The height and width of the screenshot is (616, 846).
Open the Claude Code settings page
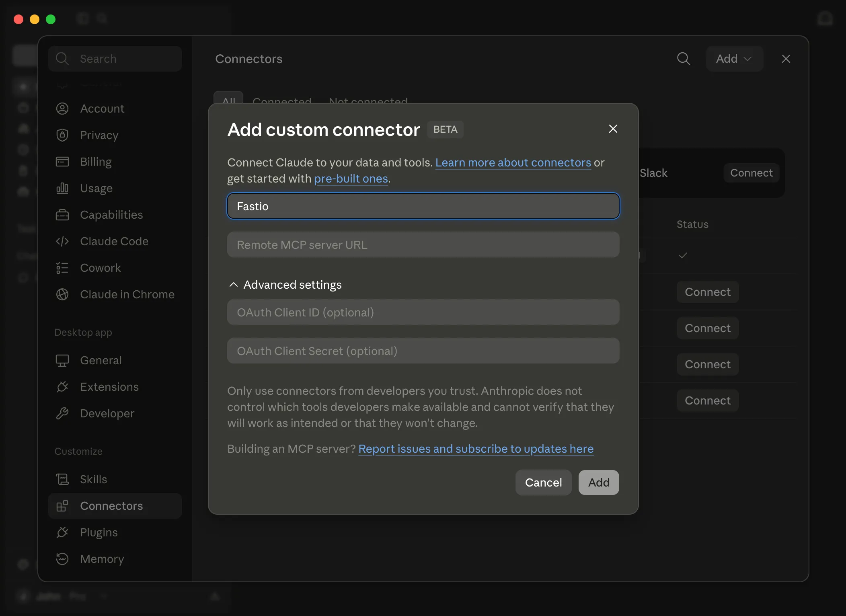(115, 241)
